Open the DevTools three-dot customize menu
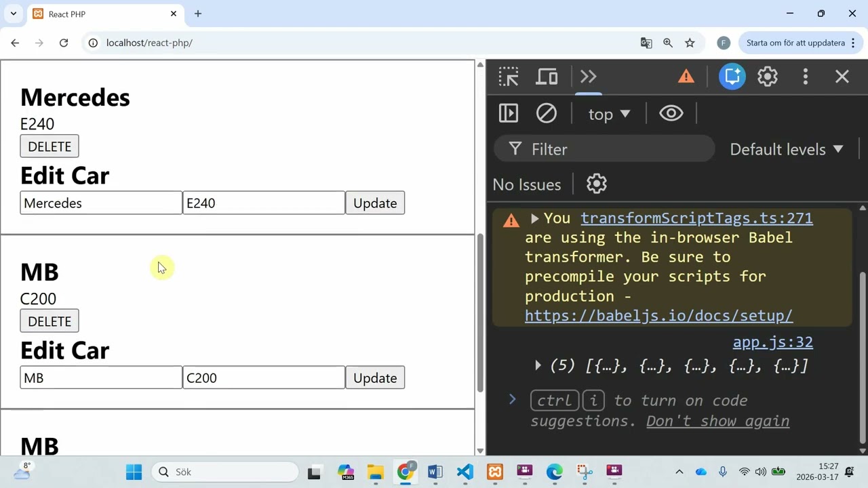Viewport: 868px width, 488px height. (806, 77)
